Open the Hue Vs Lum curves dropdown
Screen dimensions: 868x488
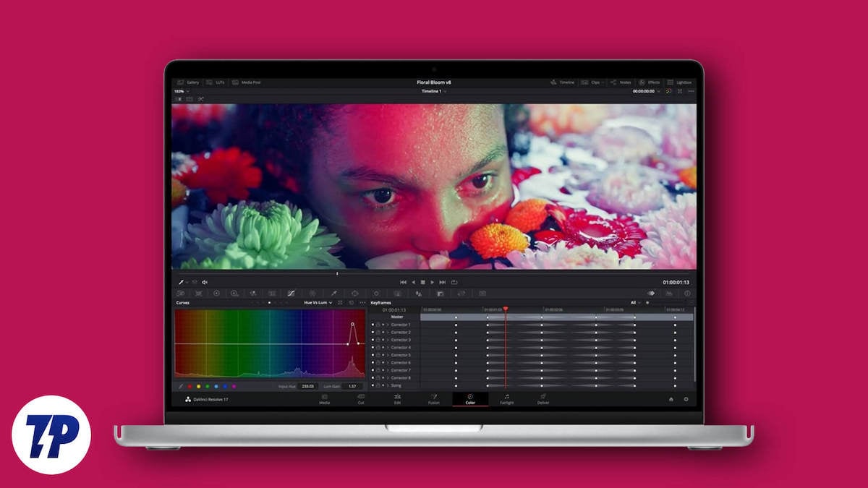pos(317,304)
